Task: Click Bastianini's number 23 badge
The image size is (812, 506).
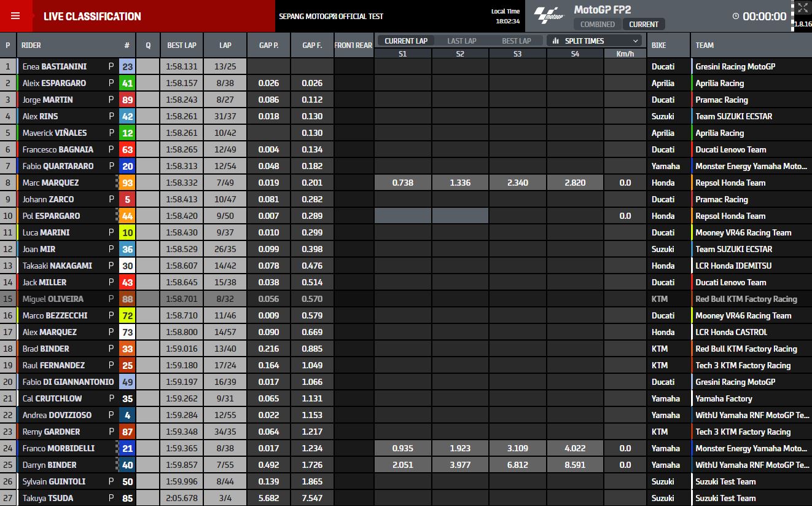Action: tap(127, 66)
